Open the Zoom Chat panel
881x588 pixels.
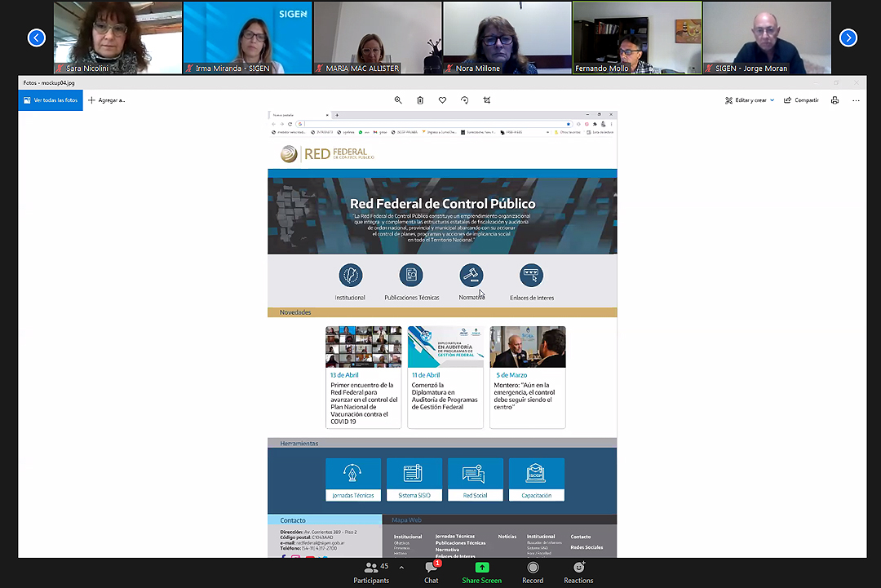coord(432,573)
